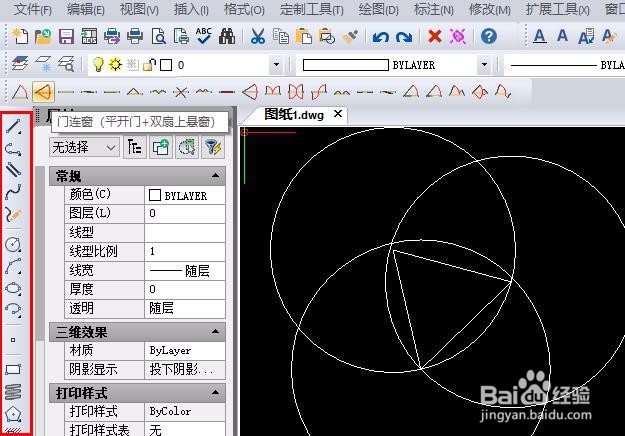
Task: Click the 线宽 随层 value
Action: [185, 271]
